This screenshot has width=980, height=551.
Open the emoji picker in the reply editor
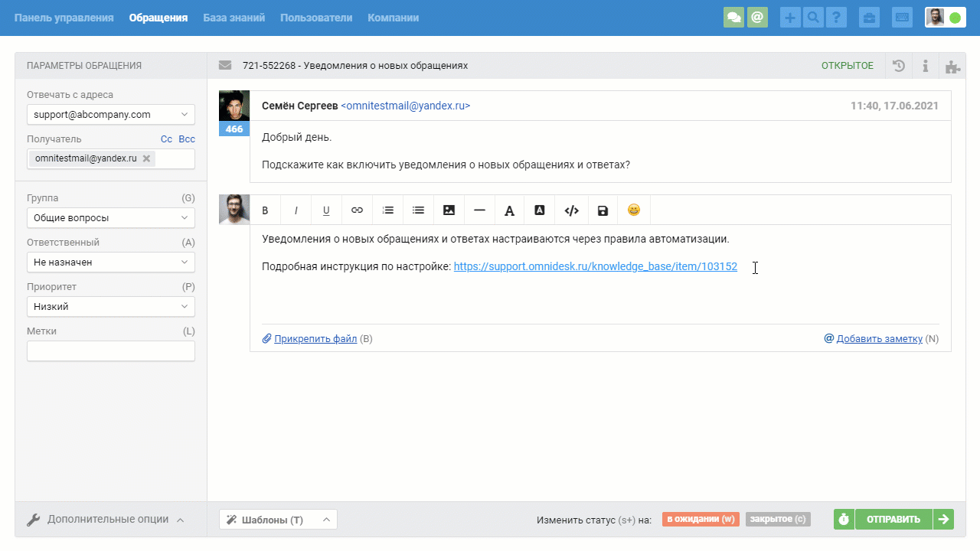pyautogui.click(x=633, y=210)
